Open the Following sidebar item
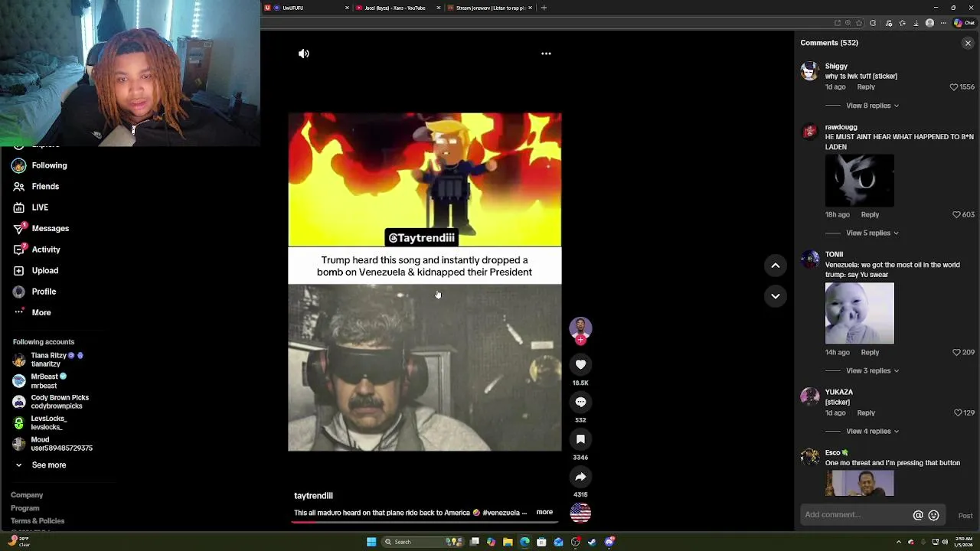The height and width of the screenshot is (551, 980). pos(49,165)
